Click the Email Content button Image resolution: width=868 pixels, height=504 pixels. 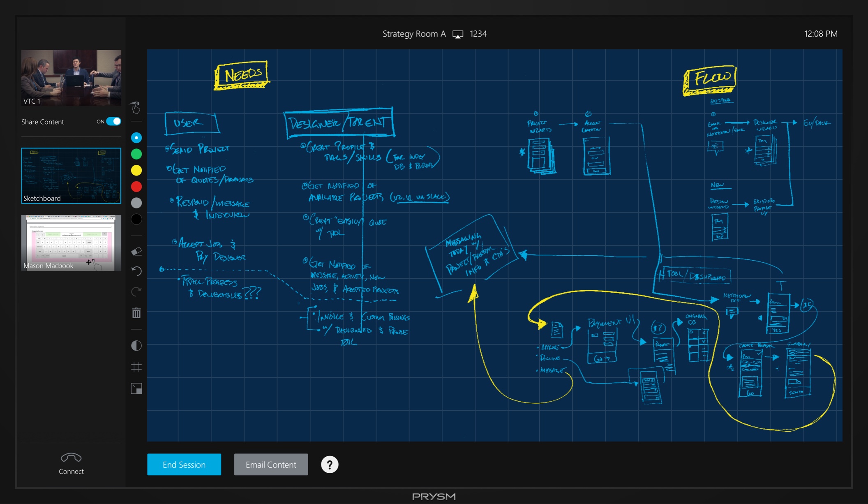tap(271, 465)
